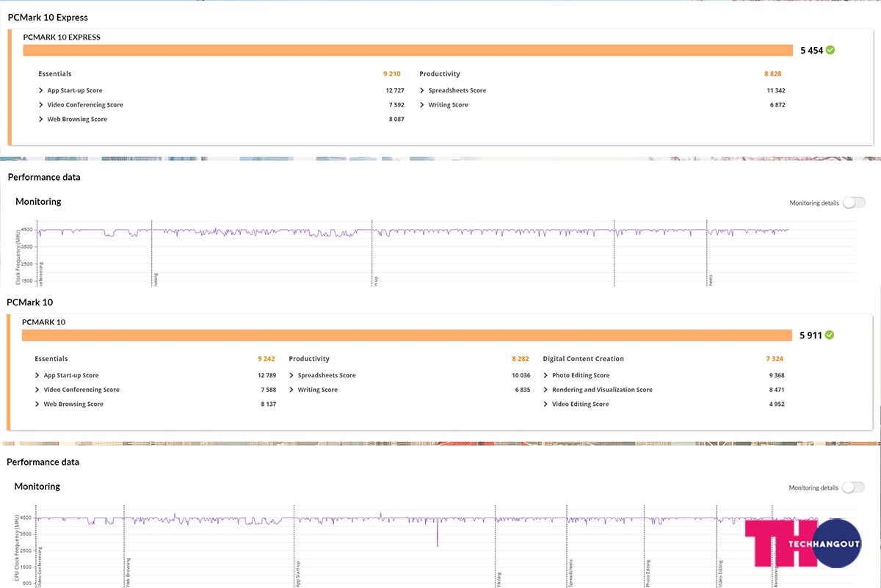The width and height of the screenshot is (881, 588).
Task: Click the Rendering value 8 471
Action: point(777,390)
